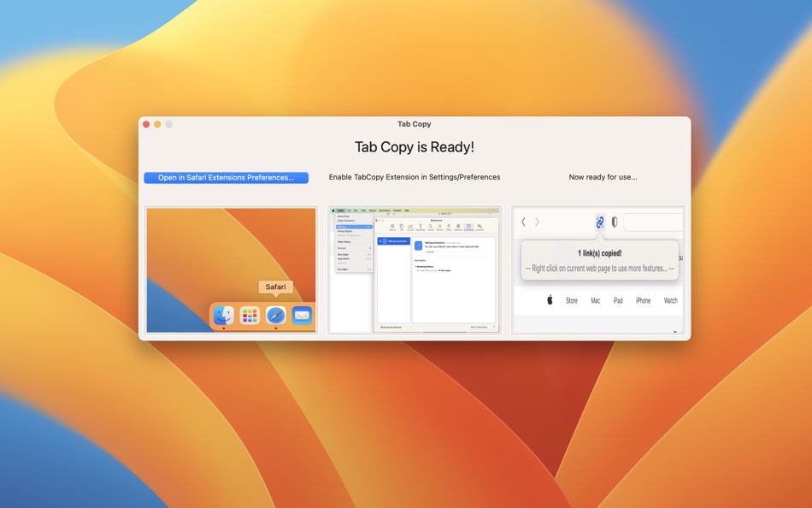This screenshot has height=508, width=812.
Task: Select Watch in the Apple site navigation
Action: tap(671, 301)
